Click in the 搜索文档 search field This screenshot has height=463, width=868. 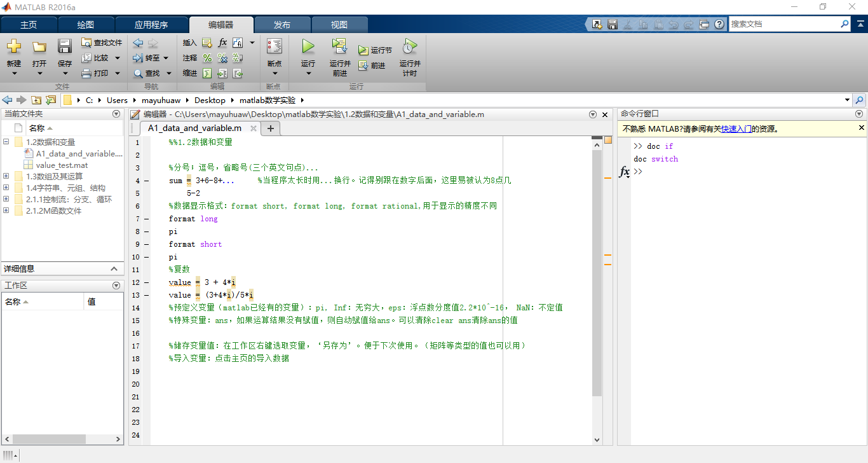(784, 24)
